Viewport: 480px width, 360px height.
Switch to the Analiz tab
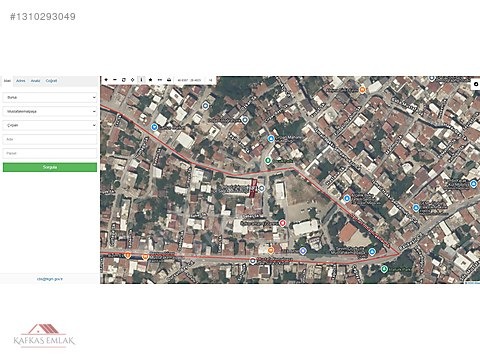coord(35,81)
